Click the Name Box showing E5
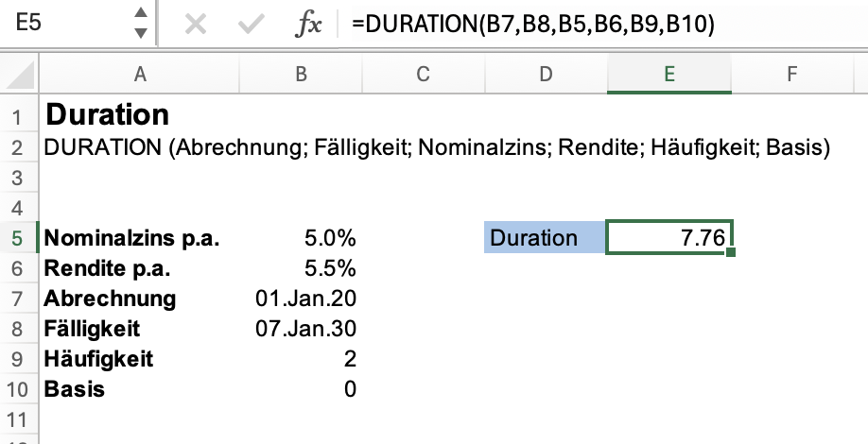Screen dimensions: 868x444 click(66, 24)
